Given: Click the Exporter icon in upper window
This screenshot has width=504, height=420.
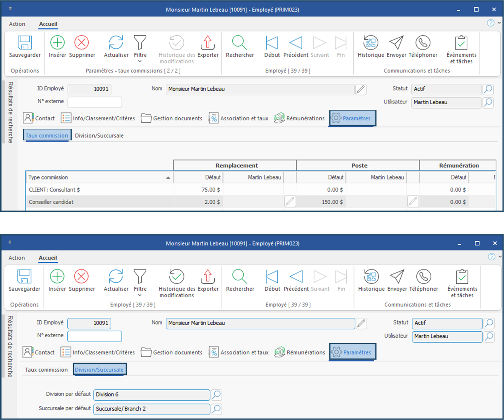Looking at the screenshot, I should [x=207, y=43].
